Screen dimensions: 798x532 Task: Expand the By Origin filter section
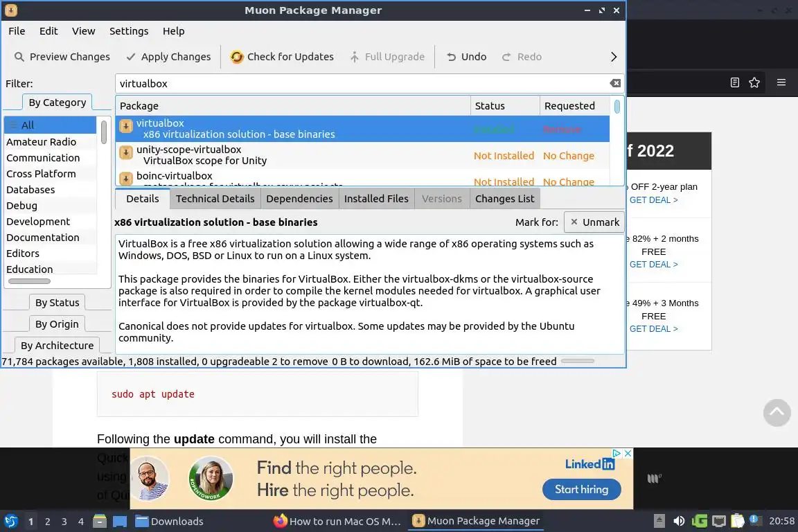(57, 323)
